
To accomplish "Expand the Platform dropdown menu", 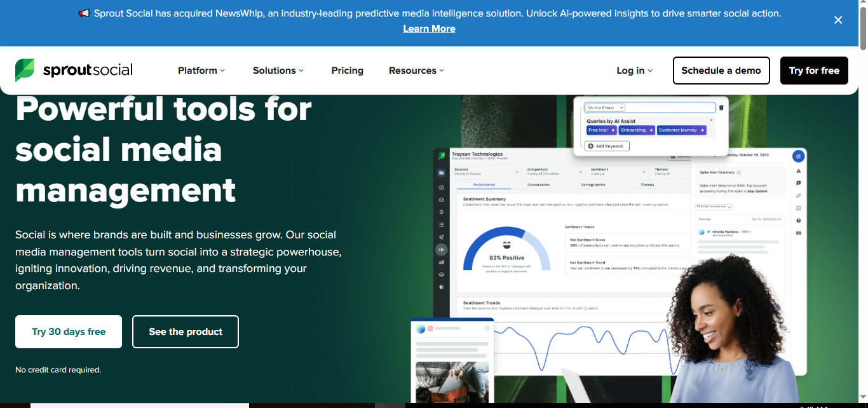I will pyautogui.click(x=201, y=71).
